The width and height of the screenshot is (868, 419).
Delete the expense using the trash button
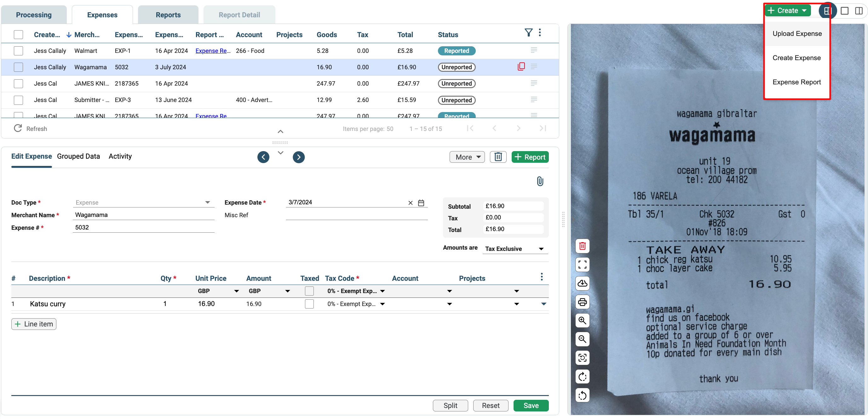(498, 157)
